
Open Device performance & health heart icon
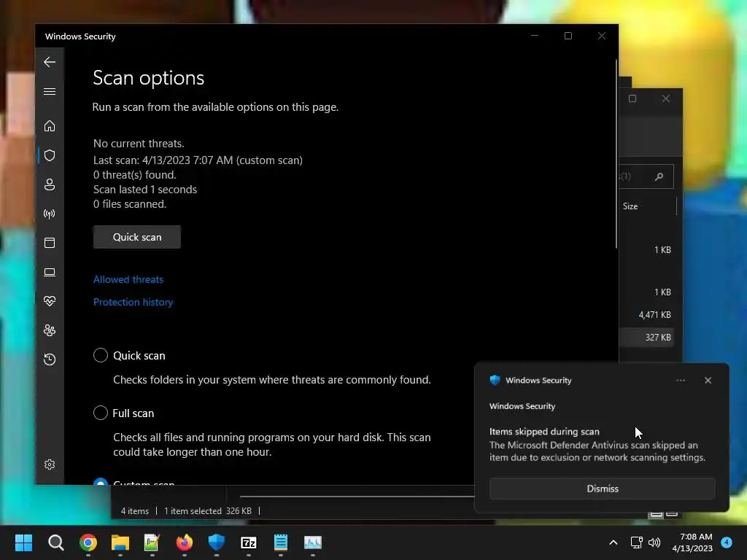[50, 301]
